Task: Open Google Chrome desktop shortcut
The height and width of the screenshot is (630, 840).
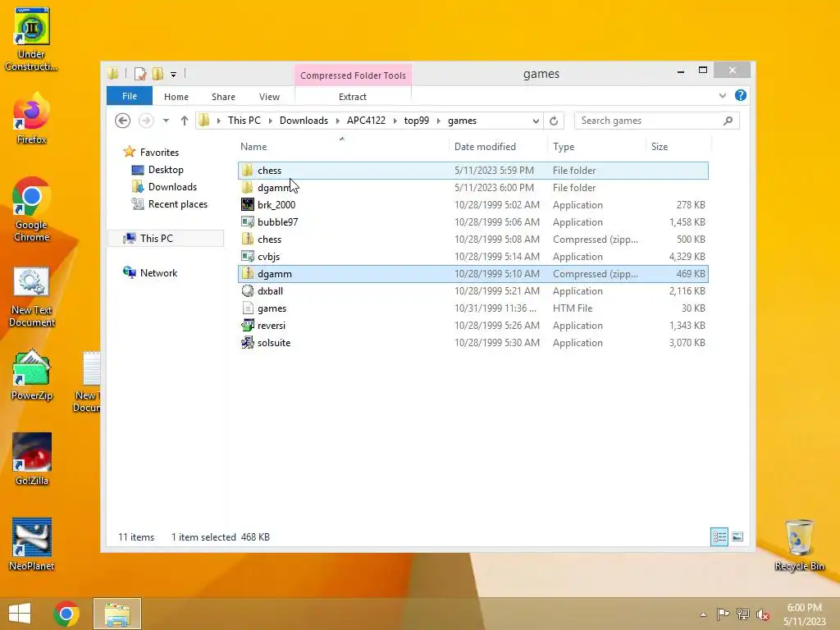Action: tap(32, 209)
